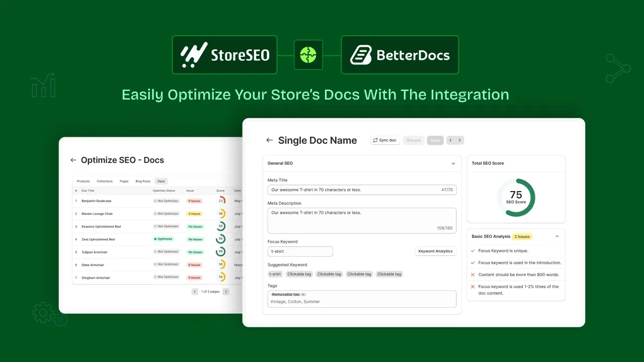This screenshot has width=644, height=362.
Task: Go back from Single Doc Name page
Action: [x=270, y=140]
